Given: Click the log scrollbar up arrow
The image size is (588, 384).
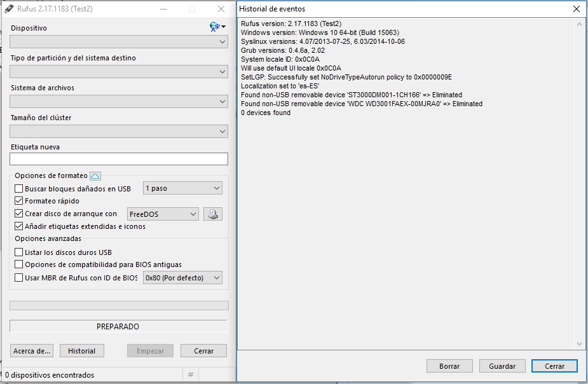Looking at the screenshot, I should click(x=579, y=24).
